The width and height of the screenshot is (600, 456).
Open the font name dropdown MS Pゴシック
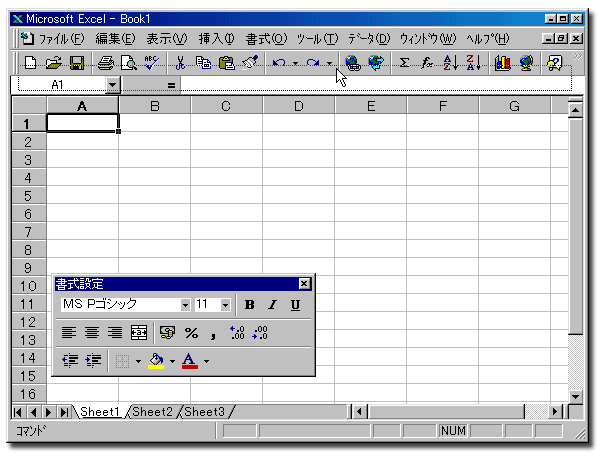click(185, 305)
